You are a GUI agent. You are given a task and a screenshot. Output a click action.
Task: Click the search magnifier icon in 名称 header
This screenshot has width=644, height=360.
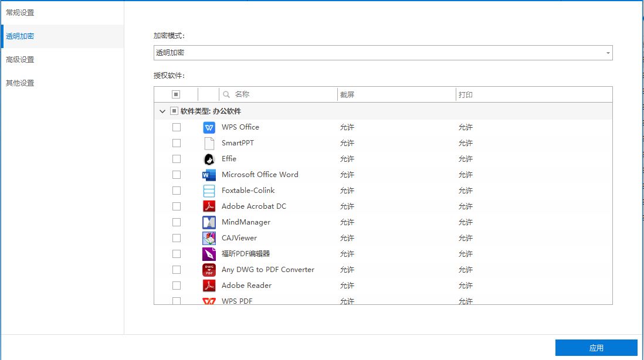pos(226,94)
